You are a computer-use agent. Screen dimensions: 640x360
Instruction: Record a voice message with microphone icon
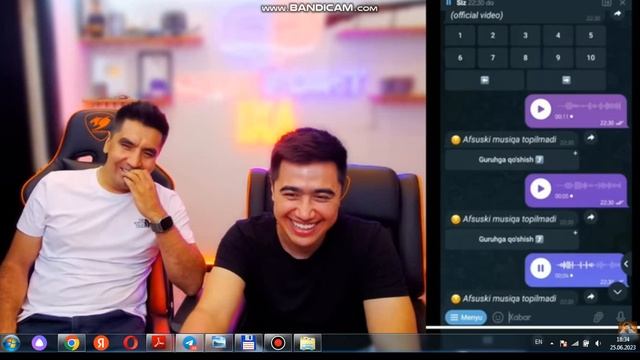tap(620, 317)
